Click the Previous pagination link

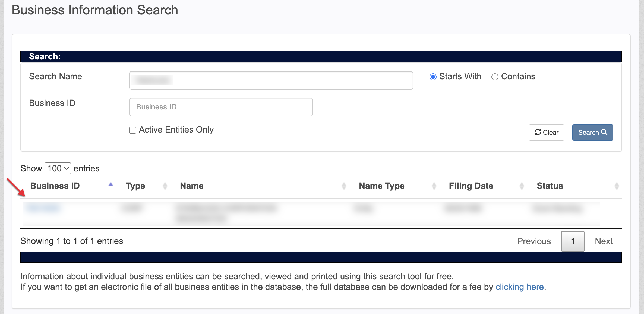(x=534, y=241)
